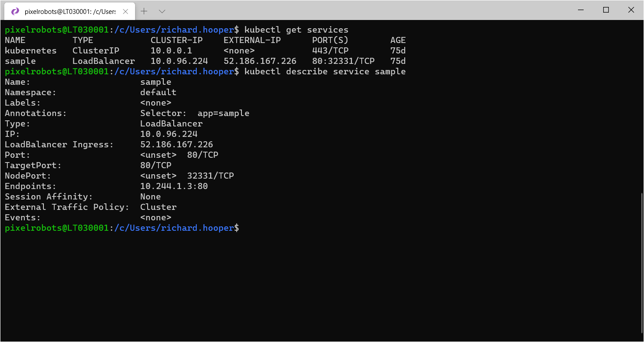Close the terminal window
Image resolution: width=644 pixels, height=342 pixels.
pos(631,10)
